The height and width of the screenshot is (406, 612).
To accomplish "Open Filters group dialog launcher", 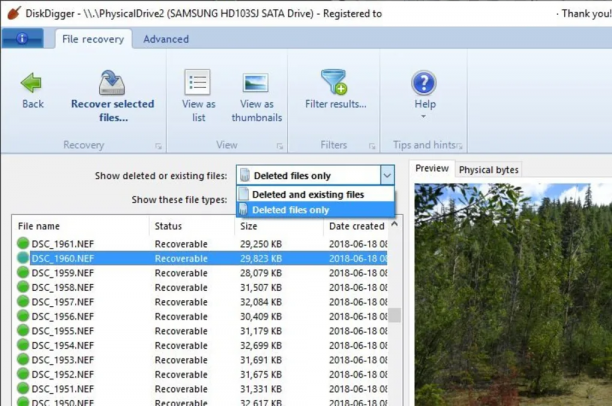I will (372, 146).
